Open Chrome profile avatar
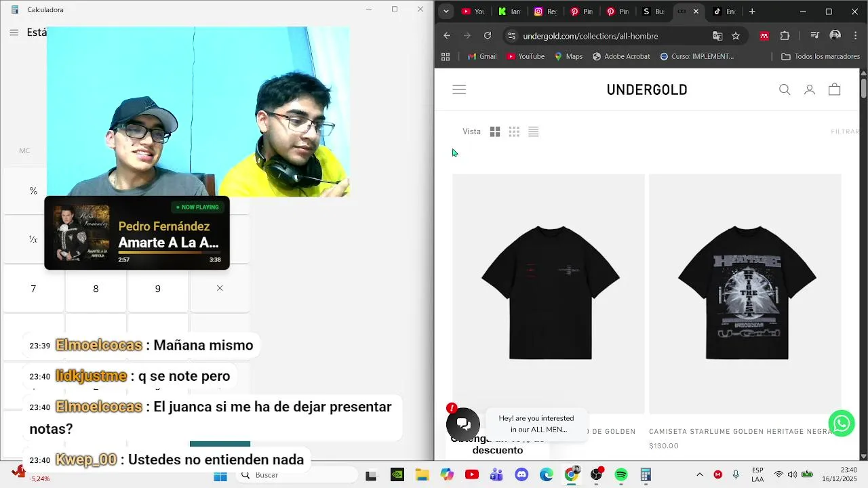Viewport: 868px width, 488px height. 835,35
